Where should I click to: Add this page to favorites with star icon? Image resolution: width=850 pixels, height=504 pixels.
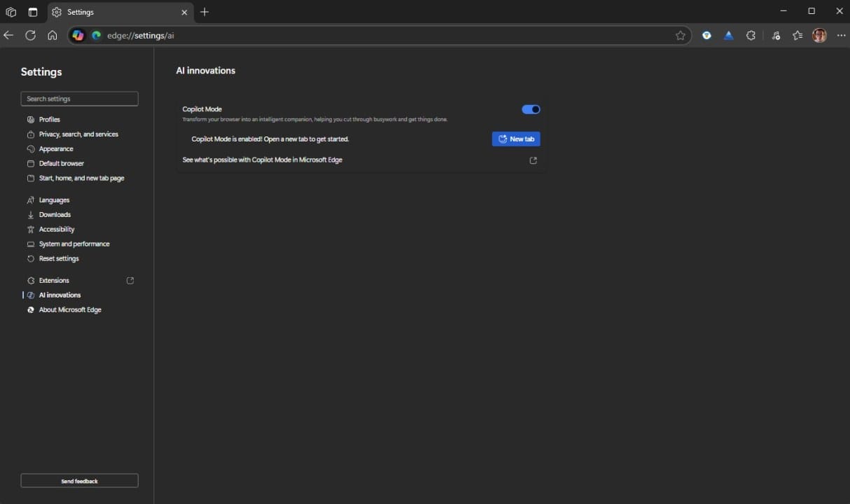(x=680, y=36)
